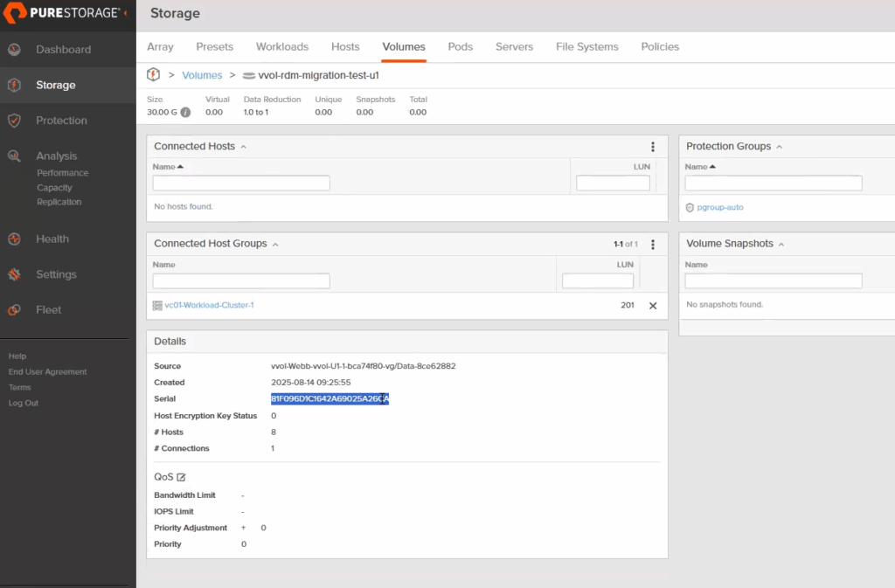Open Performance under Analysis

(x=63, y=173)
